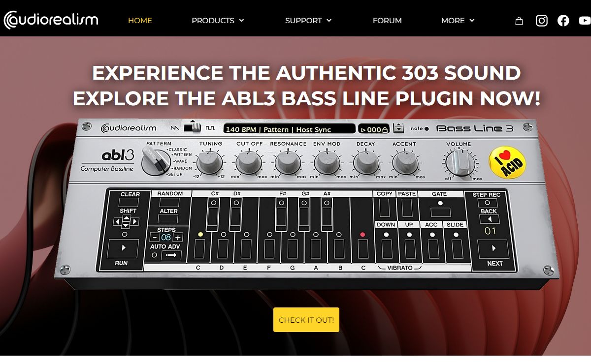Click the Audiorealism logo in the header
This screenshot has height=364, width=591.
pyautogui.click(x=51, y=20)
